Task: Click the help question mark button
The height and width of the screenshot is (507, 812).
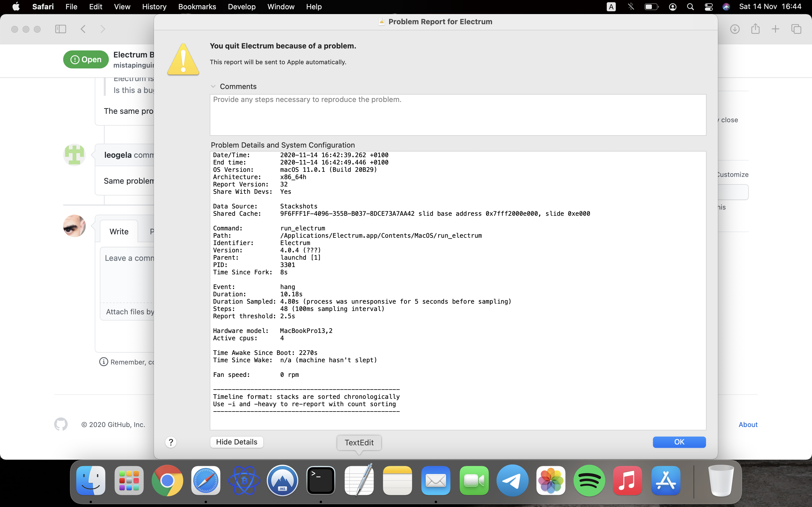Action: pos(171,442)
